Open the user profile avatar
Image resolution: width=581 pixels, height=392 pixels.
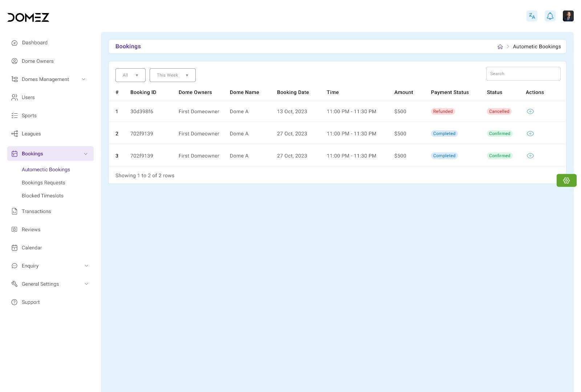click(x=568, y=16)
